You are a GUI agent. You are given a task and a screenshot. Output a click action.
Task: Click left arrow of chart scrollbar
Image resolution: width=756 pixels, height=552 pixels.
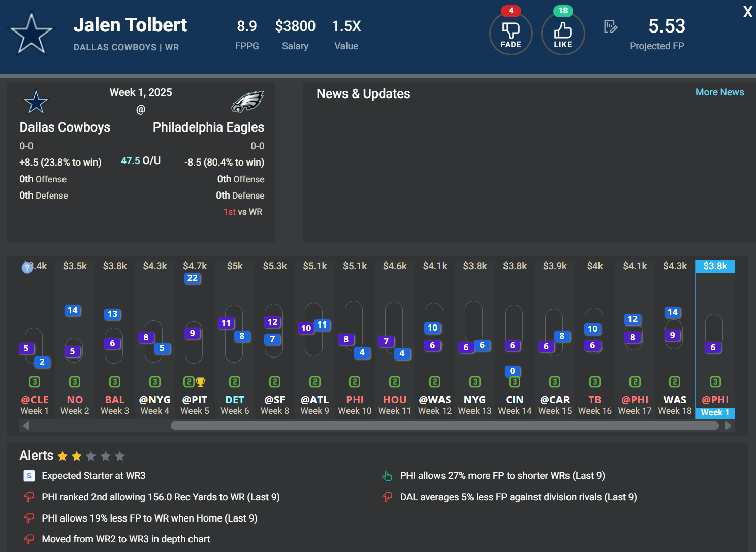point(26,426)
